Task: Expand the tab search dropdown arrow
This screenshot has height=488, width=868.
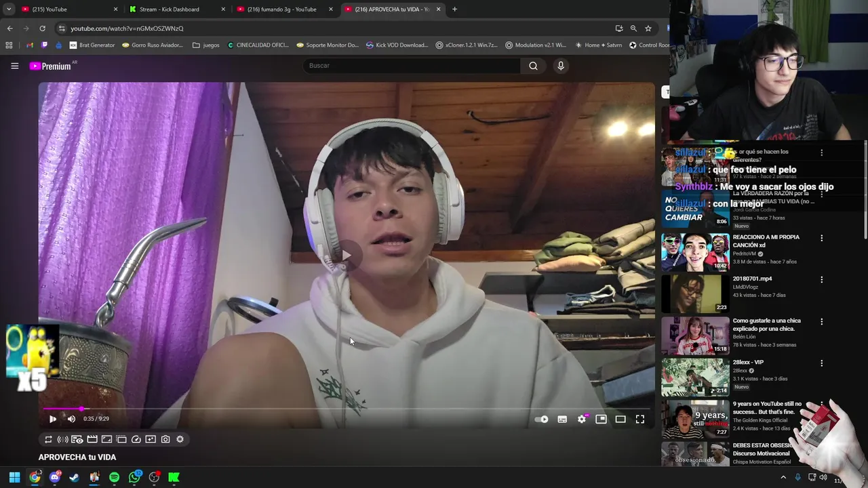Action: (9, 9)
